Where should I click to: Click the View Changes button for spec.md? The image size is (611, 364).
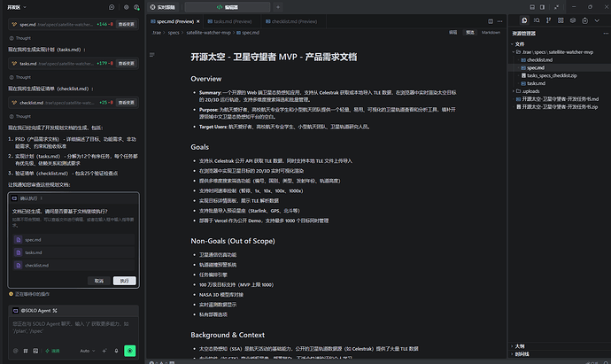click(127, 24)
